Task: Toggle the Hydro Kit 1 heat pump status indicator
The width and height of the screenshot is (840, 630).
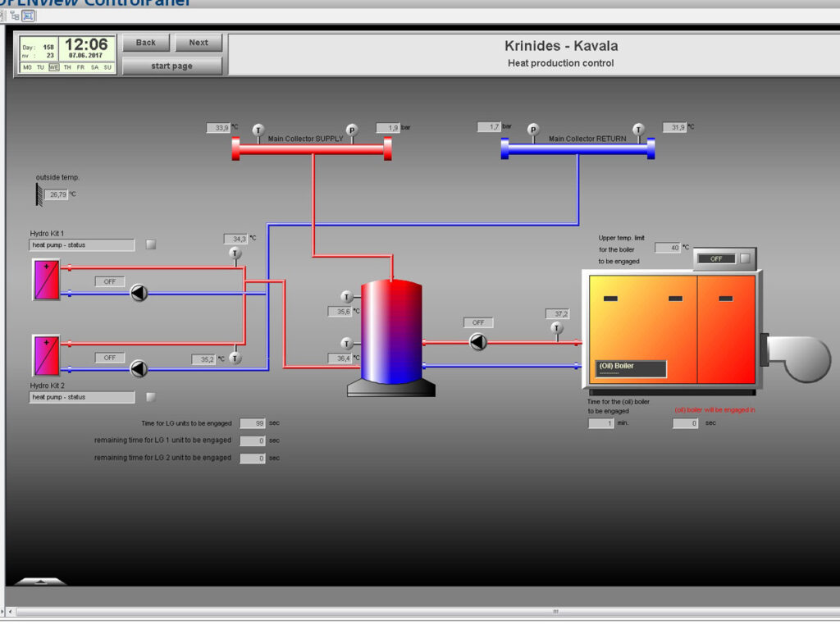Action: click(151, 244)
